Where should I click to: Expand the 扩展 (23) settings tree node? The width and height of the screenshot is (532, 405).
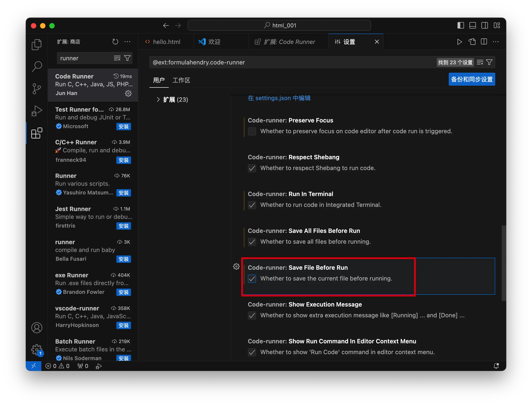point(158,100)
